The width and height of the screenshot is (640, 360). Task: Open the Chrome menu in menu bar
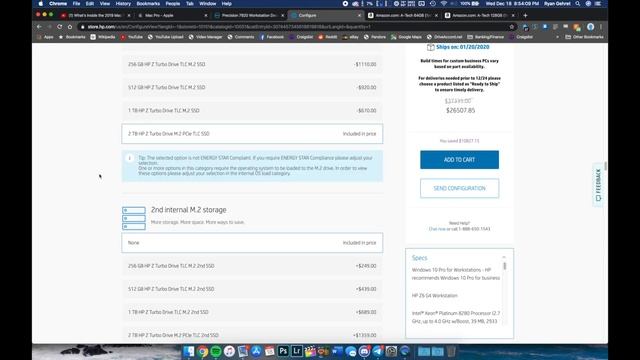tap(58, 3)
